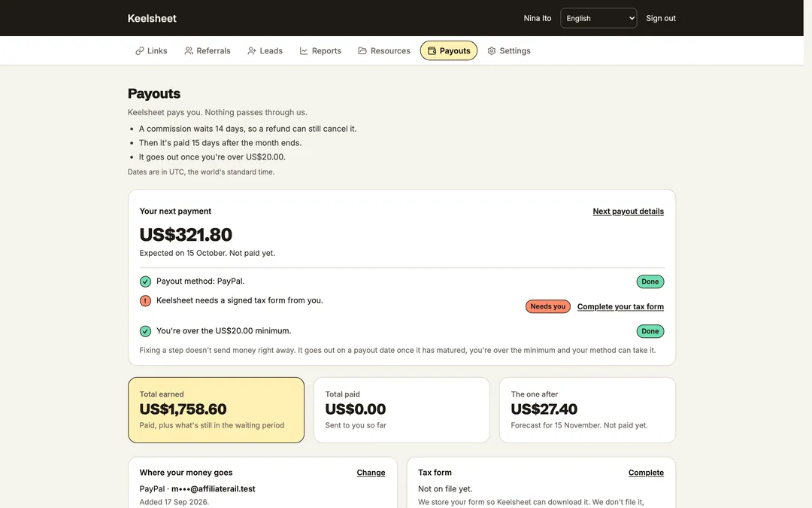Click 'Payout method: PayPal.' text
The width and height of the screenshot is (812, 508).
201,281
